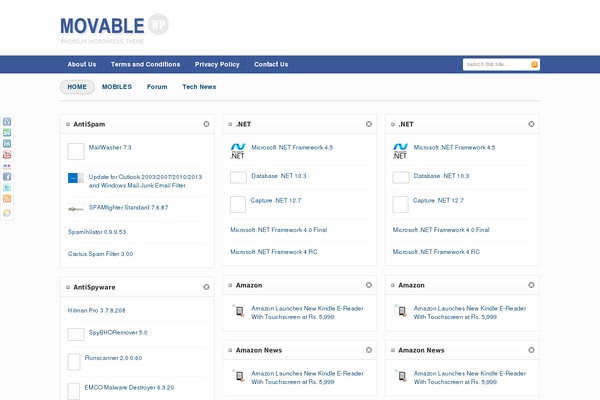Collapse the right column Amazon News toggle
Screen dimensions: 600x400
(x=393, y=351)
